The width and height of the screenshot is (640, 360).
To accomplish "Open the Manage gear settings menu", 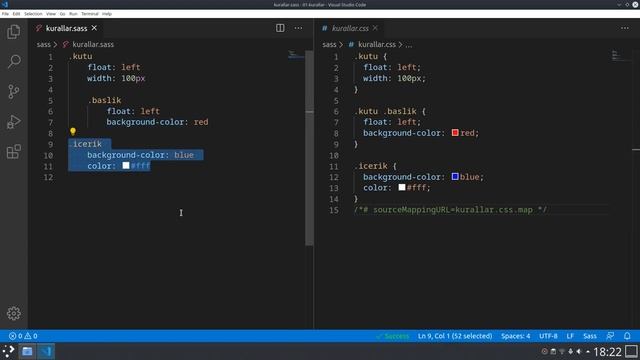I will 13,313.
